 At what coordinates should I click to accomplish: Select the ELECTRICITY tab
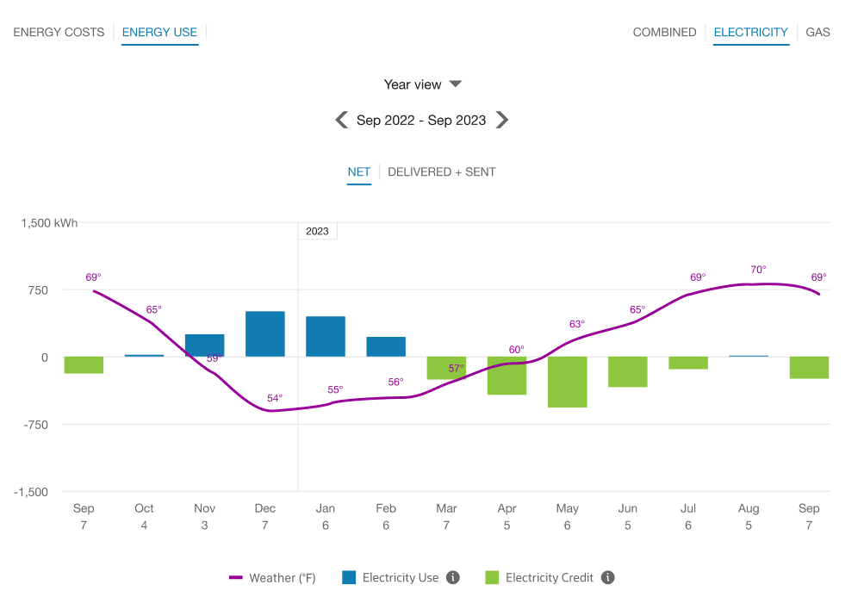tap(750, 32)
